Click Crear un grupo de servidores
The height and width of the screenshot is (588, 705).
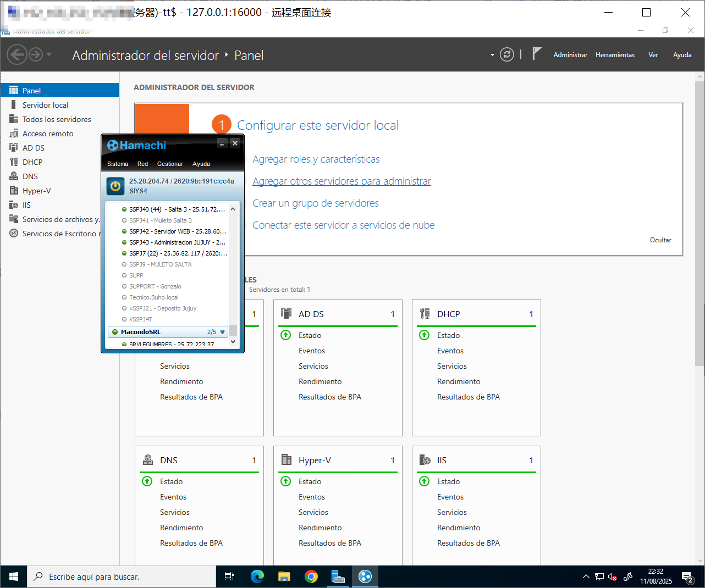coord(316,203)
